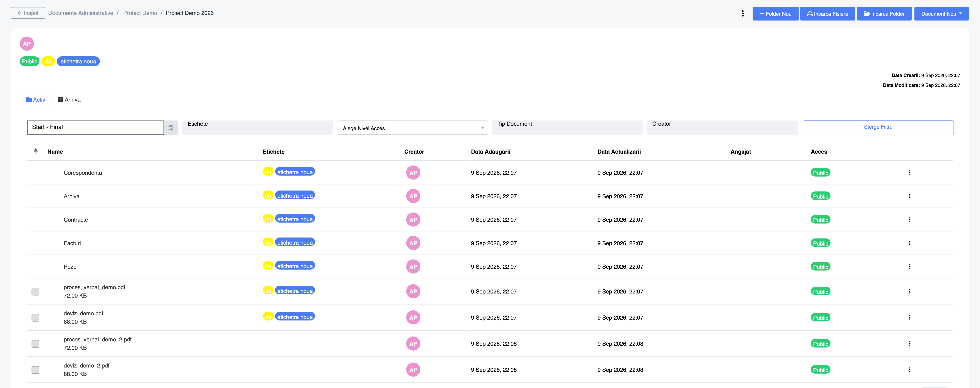Open row actions for deviz_demo.pdf

coord(910,318)
